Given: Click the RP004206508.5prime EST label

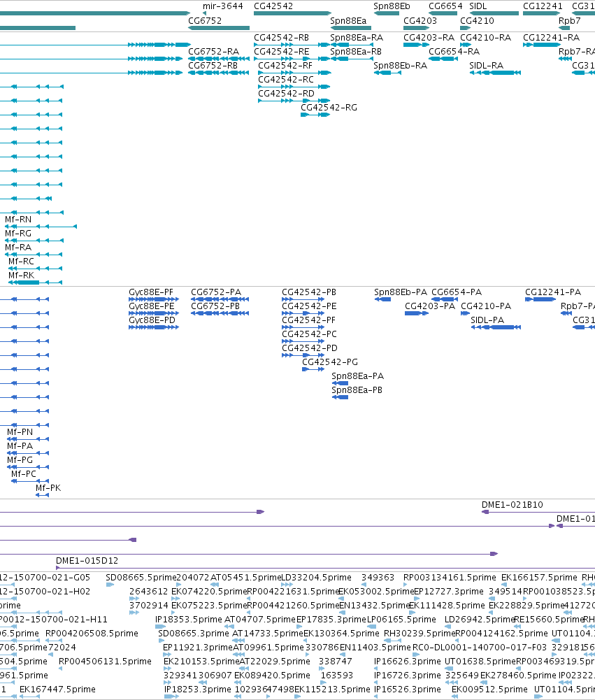Looking at the screenshot, I should pyautogui.click(x=92, y=633).
